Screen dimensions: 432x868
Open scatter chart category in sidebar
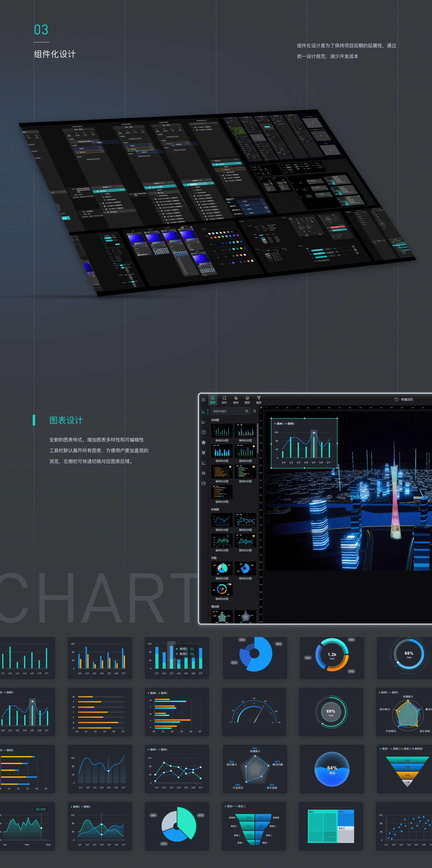coord(203,463)
